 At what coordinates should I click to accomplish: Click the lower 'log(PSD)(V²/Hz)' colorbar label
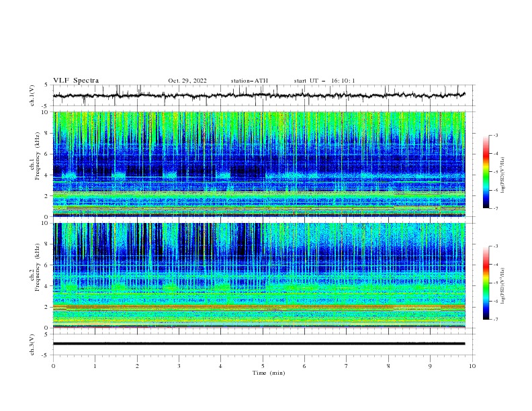tap(502, 285)
